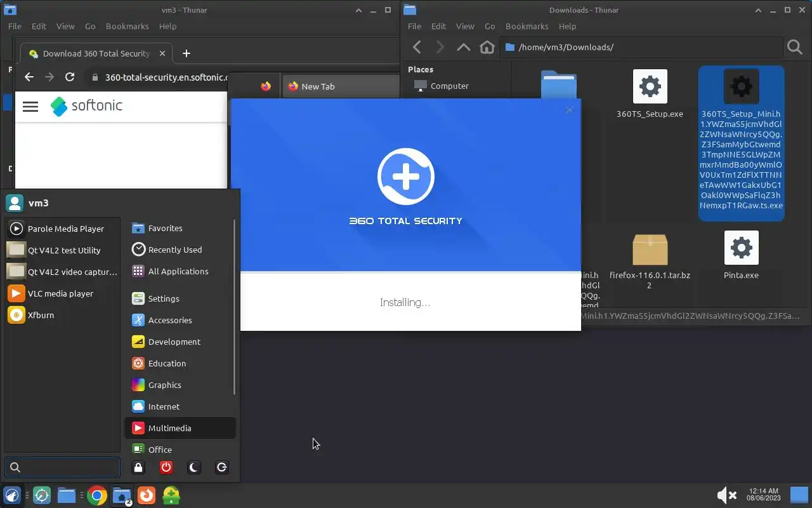
Task: Open VLC media player
Action: [62, 293]
